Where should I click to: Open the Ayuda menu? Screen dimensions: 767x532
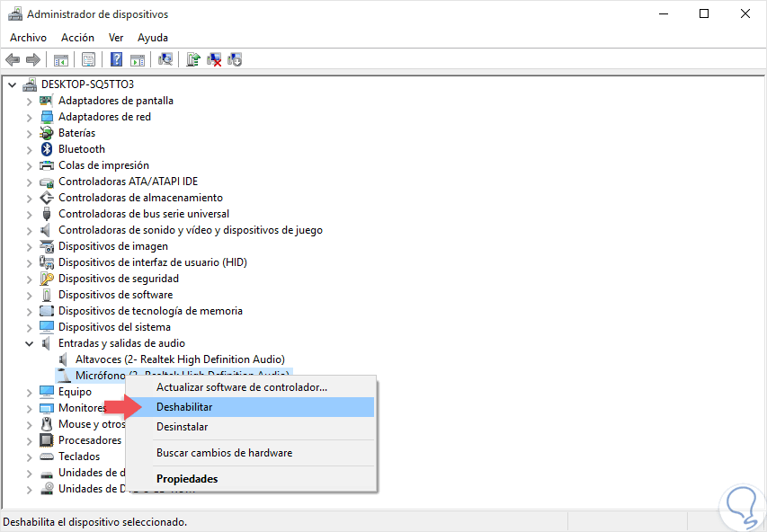[153, 38]
